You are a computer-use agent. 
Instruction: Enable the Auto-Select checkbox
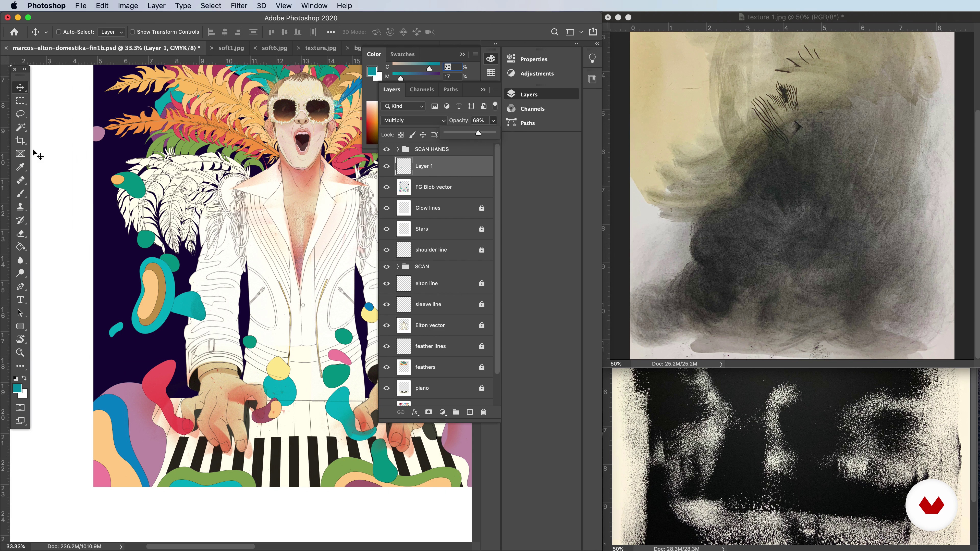(x=59, y=32)
